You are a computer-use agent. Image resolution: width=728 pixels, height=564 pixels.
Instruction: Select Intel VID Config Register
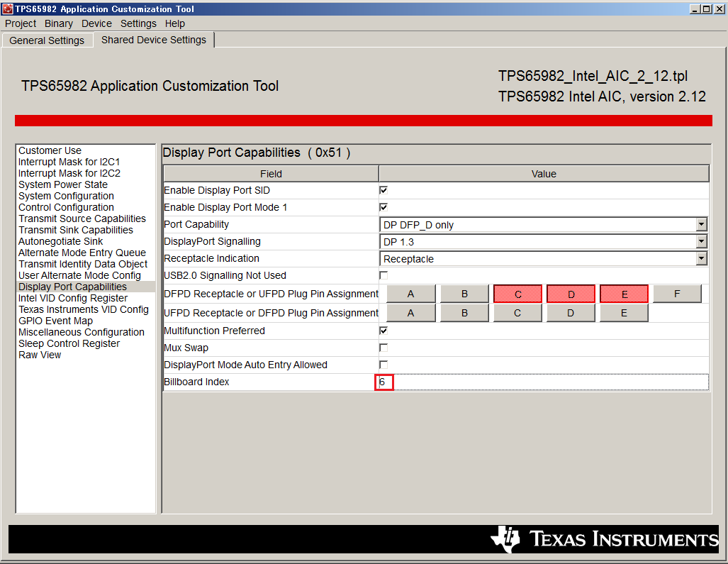[72, 298]
